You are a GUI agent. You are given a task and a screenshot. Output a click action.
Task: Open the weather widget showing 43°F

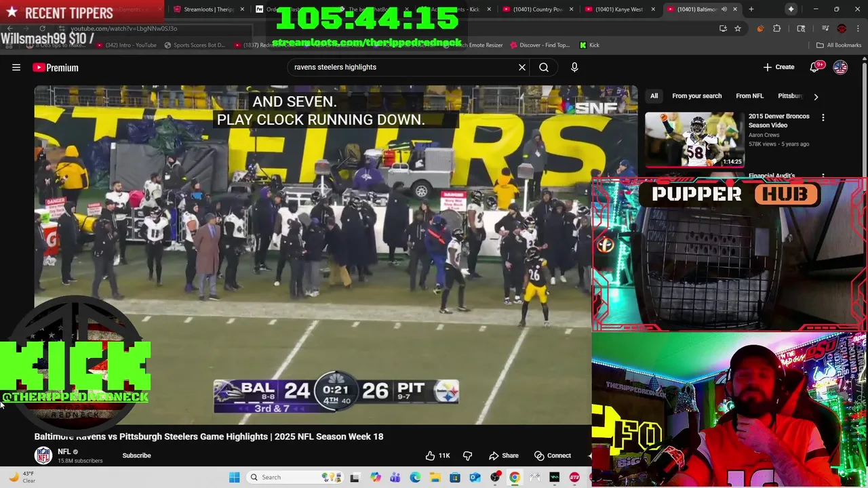pyautogui.click(x=22, y=477)
